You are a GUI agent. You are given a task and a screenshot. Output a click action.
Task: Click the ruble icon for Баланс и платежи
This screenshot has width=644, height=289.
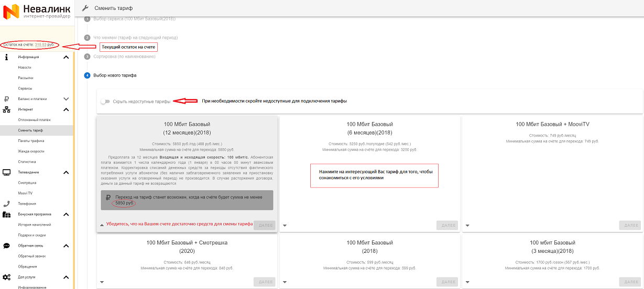tap(6, 99)
